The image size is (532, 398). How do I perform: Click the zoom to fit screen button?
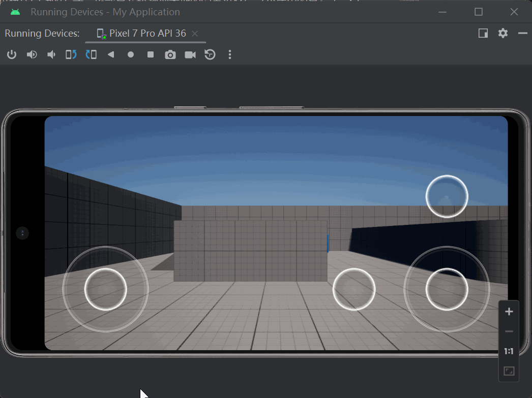pyautogui.click(x=509, y=371)
